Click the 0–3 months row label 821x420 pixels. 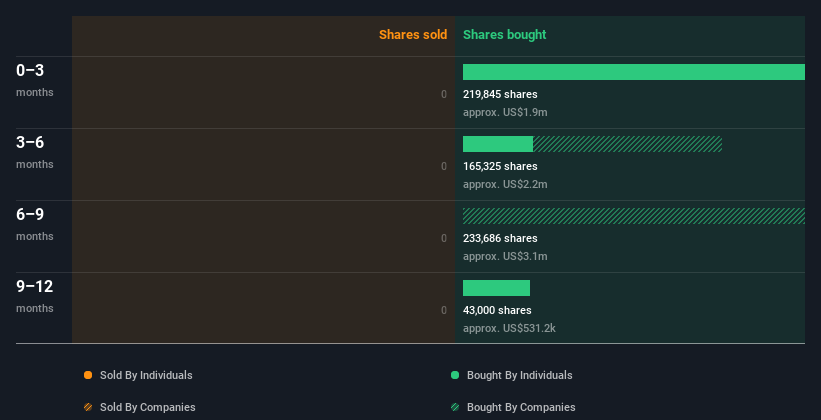point(35,80)
